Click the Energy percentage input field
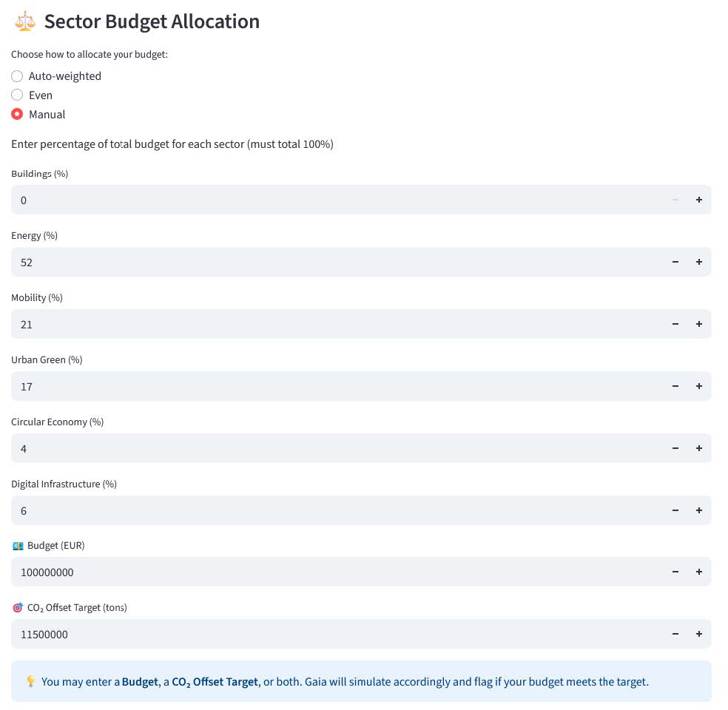Viewport: 728px width, 710px height. pos(333,262)
